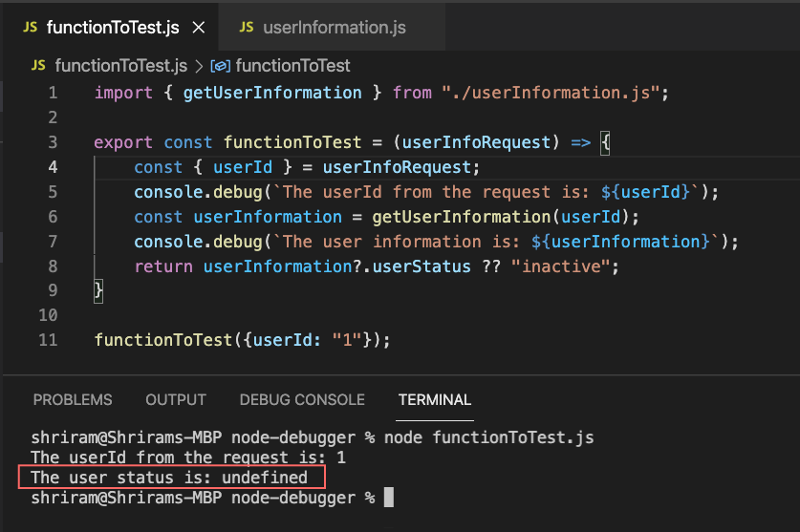Close the functionToTest.js editor tab
This screenshot has width=800, height=532.
199,28
